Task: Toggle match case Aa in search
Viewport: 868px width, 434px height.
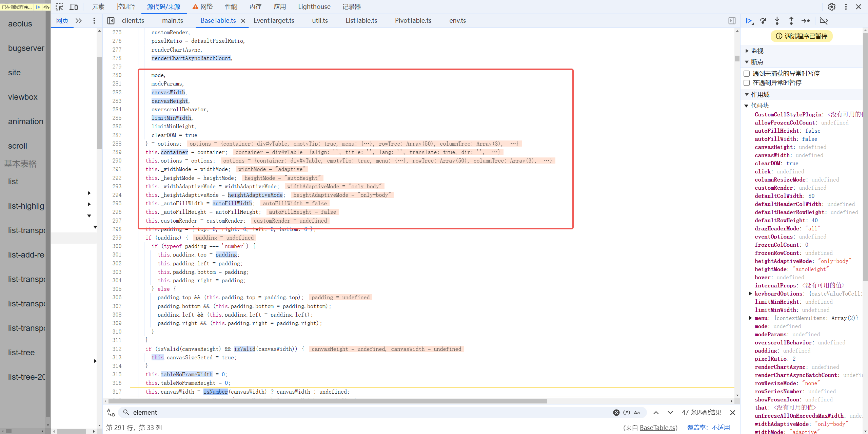Action: tap(637, 413)
